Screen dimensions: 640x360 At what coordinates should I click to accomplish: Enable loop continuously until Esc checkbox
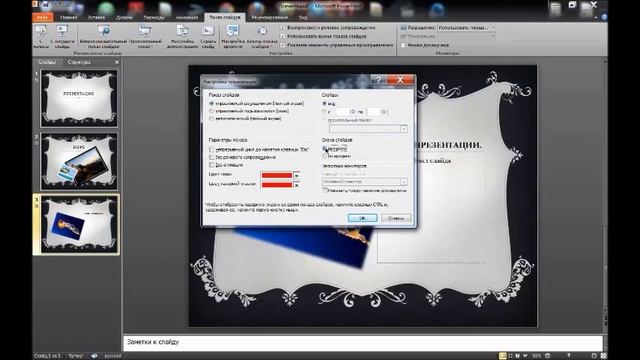pyautogui.click(x=211, y=149)
